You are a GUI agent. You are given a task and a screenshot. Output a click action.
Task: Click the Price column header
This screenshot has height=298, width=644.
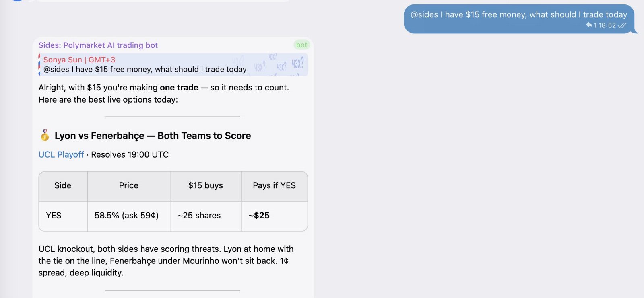coord(129,186)
